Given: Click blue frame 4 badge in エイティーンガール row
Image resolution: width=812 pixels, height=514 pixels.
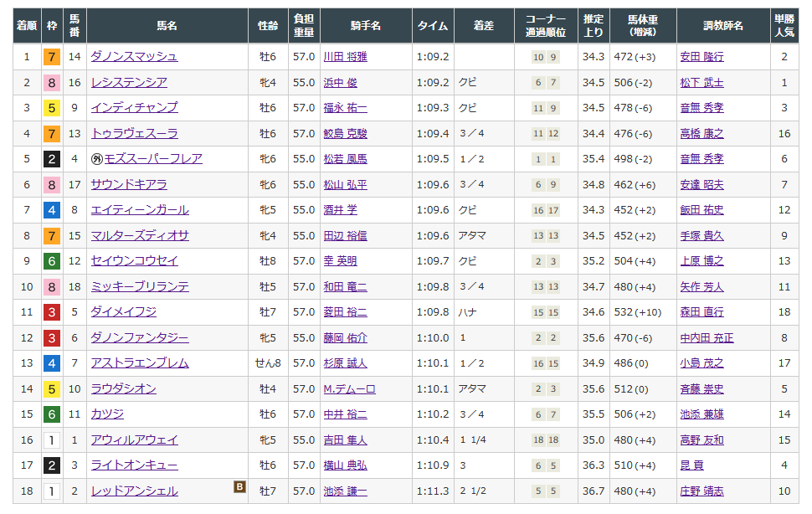Looking at the screenshot, I should 52,211.
